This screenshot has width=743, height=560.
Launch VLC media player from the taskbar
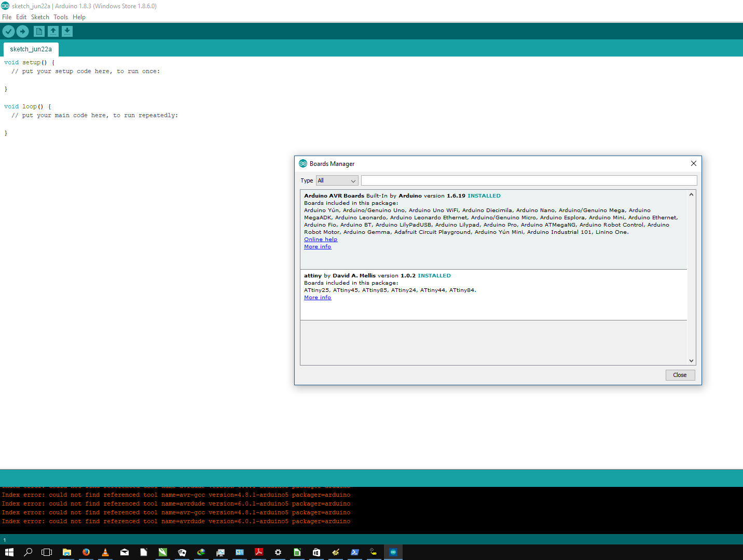(x=105, y=552)
